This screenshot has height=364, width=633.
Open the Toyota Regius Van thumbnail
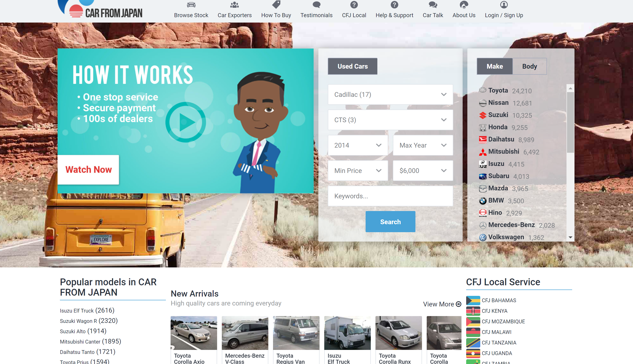tap(296, 333)
